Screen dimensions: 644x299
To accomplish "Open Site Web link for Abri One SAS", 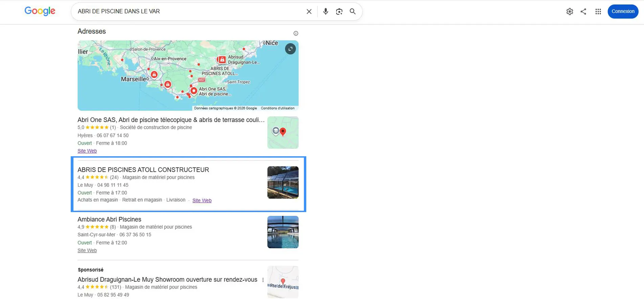I will click(x=87, y=151).
